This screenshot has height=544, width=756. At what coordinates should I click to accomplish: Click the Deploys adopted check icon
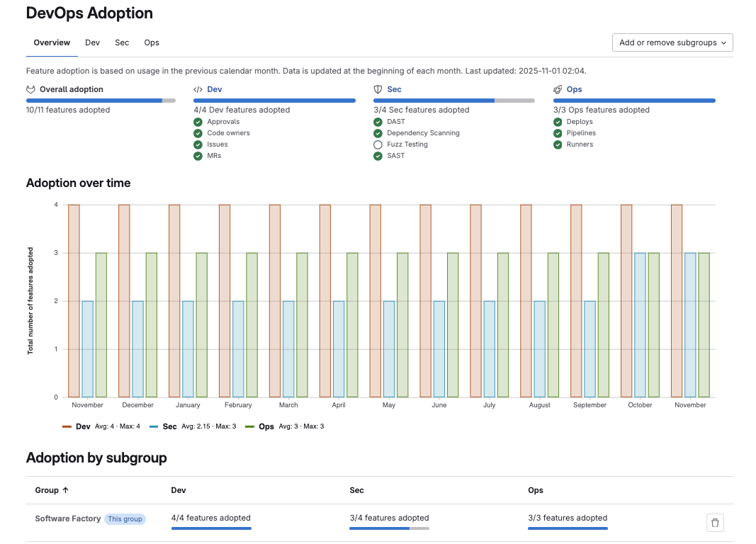click(558, 122)
